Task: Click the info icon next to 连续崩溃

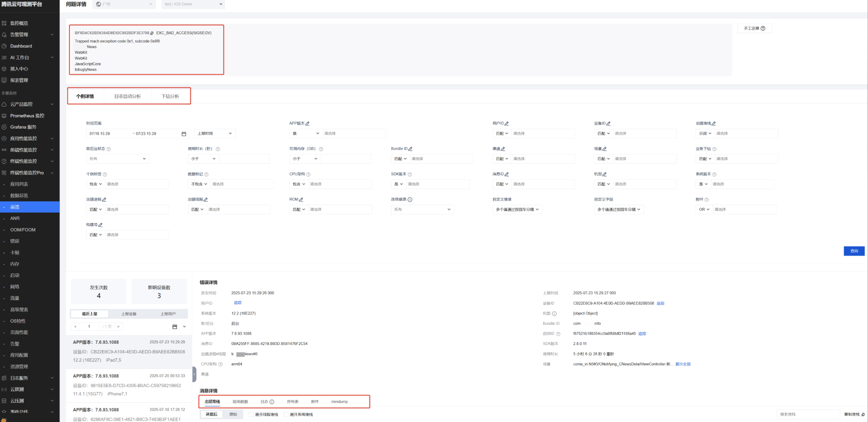Action: 410,200
